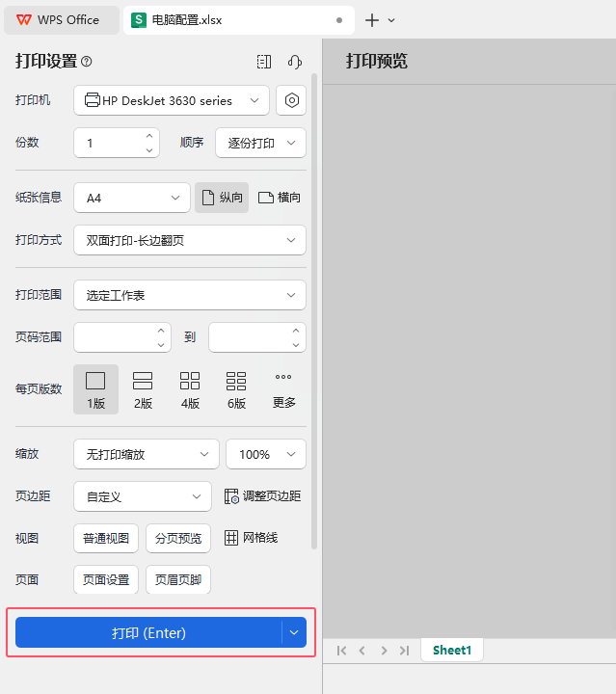
Task: Expand the new-tab dropdown arrow
Action: click(x=391, y=20)
